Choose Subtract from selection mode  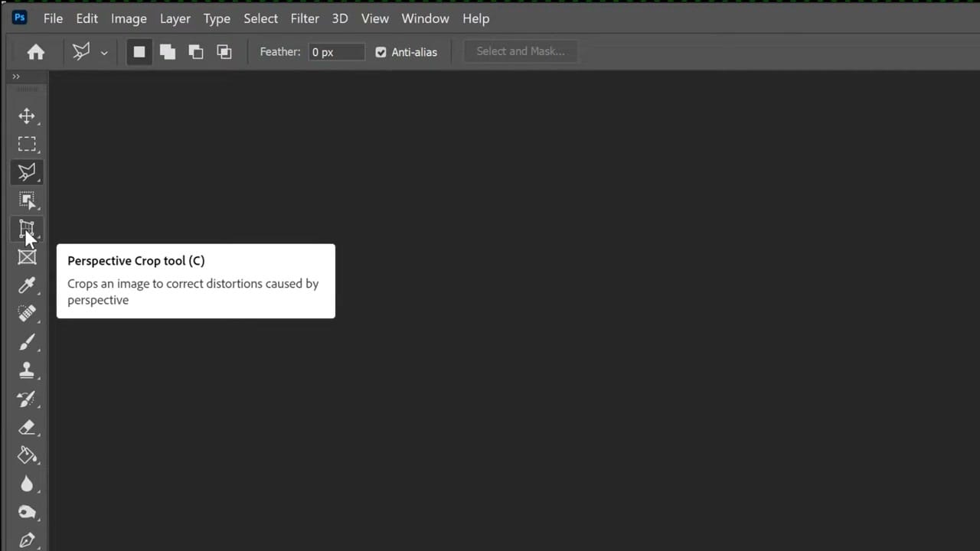(x=196, y=52)
